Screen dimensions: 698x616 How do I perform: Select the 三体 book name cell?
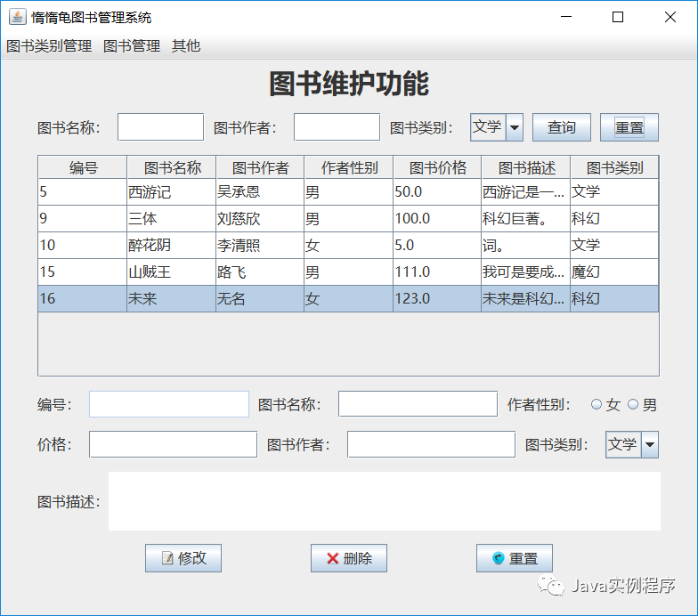coord(171,219)
